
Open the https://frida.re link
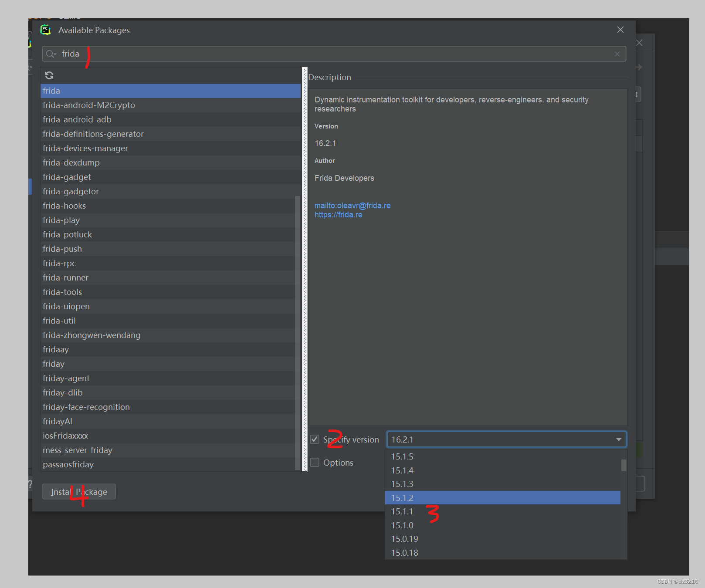coord(338,214)
